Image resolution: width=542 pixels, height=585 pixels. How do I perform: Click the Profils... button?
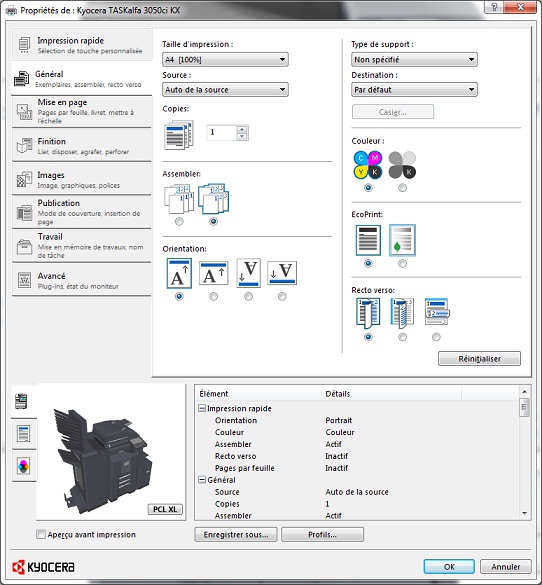click(x=322, y=534)
